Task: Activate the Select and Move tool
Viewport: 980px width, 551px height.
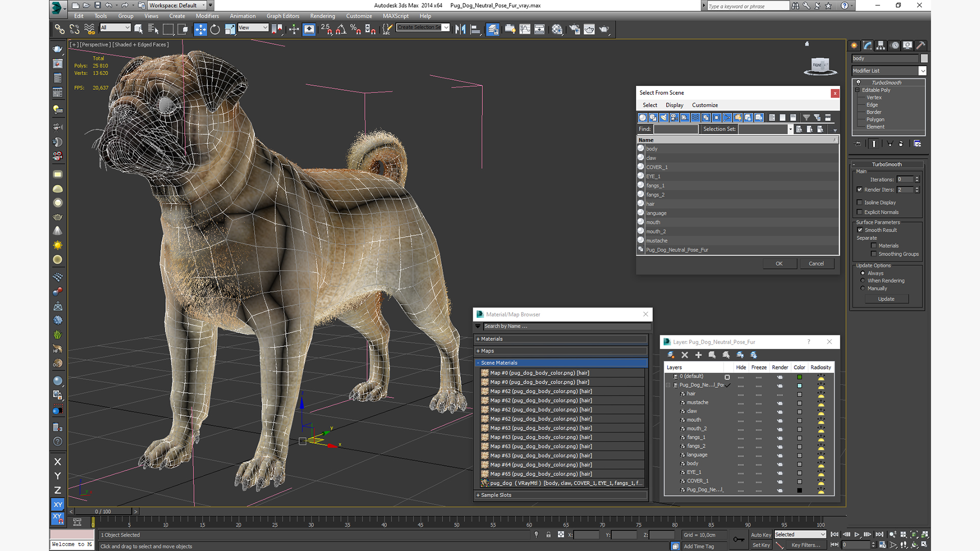Action: click(200, 29)
